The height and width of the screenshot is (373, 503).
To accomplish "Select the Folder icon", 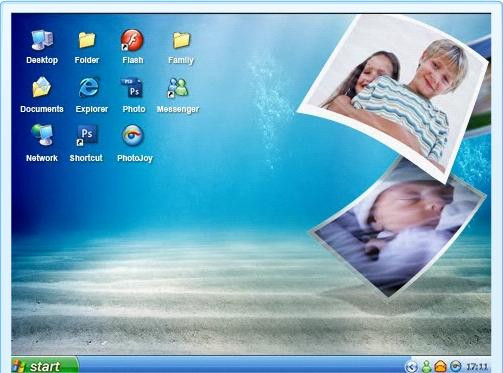I will (87, 40).
